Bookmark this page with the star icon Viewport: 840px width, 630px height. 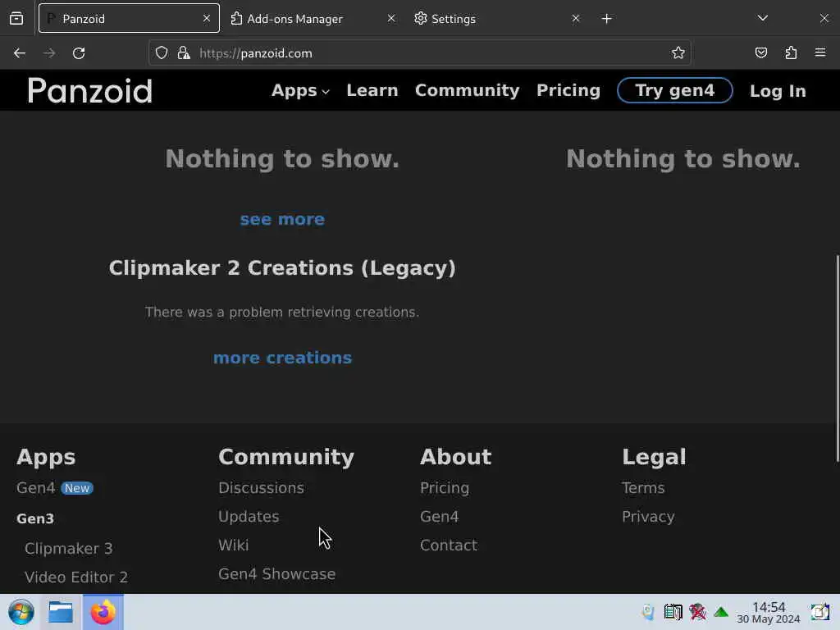pos(678,52)
